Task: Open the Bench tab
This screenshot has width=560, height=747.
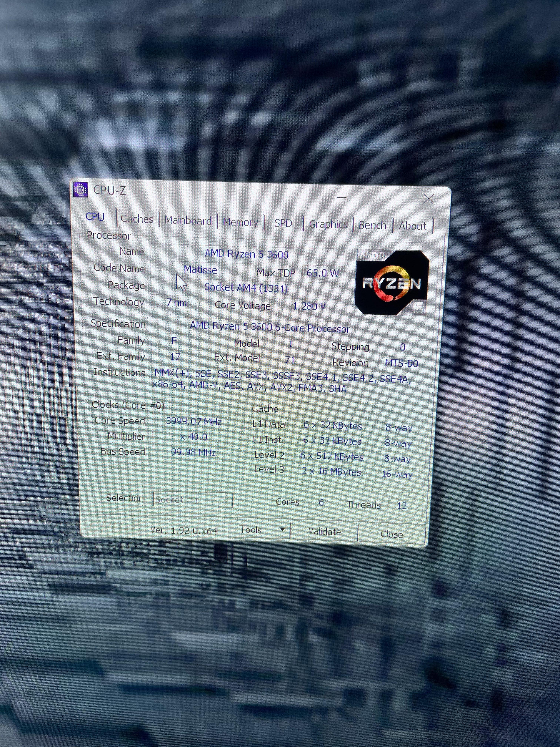Action: tap(372, 225)
